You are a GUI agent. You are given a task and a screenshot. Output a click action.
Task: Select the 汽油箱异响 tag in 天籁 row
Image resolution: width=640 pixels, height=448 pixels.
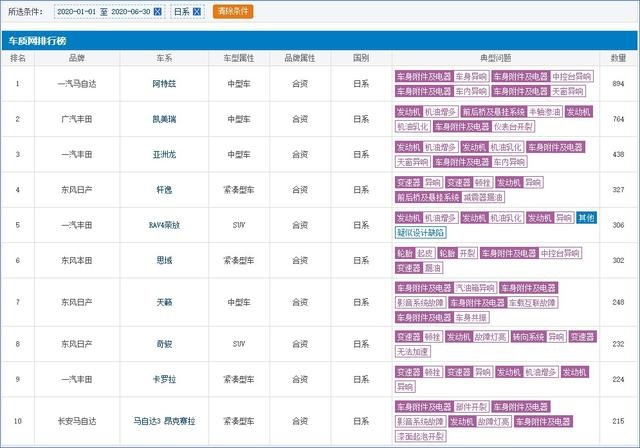click(x=475, y=288)
